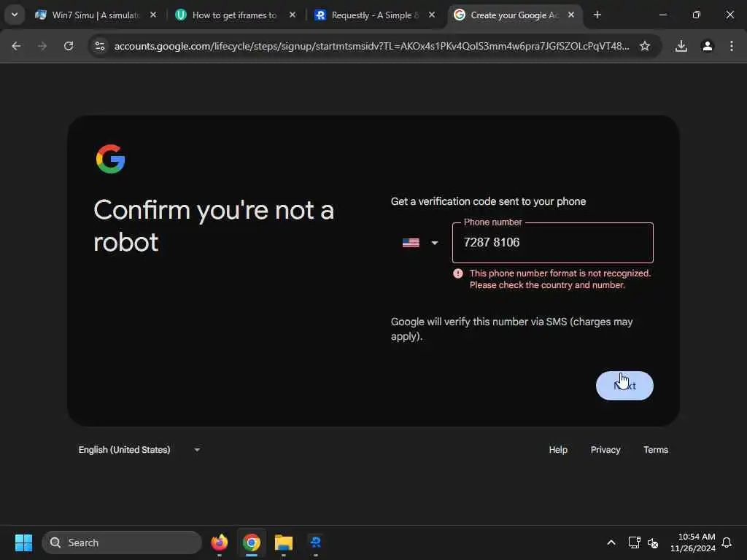The width and height of the screenshot is (747, 560).
Task: View site information icon in address bar
Action: pos(100,46)
